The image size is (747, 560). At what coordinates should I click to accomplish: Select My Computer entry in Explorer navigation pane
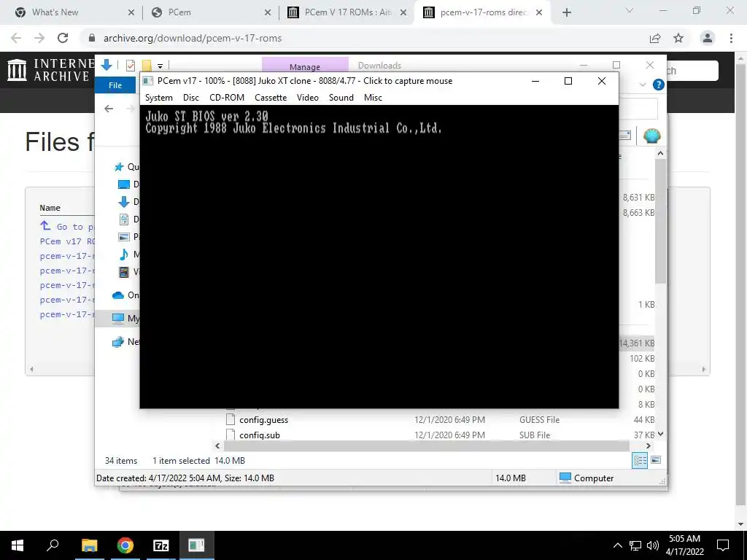(125, 318)
